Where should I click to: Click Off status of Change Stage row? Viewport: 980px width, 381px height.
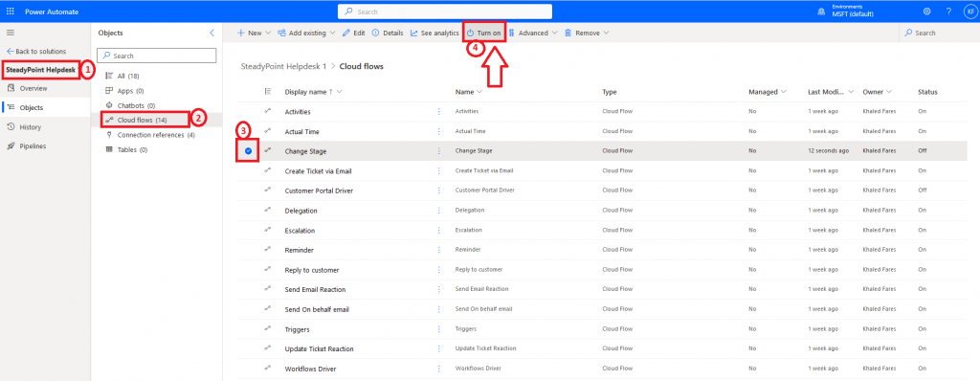coord(922,151)
